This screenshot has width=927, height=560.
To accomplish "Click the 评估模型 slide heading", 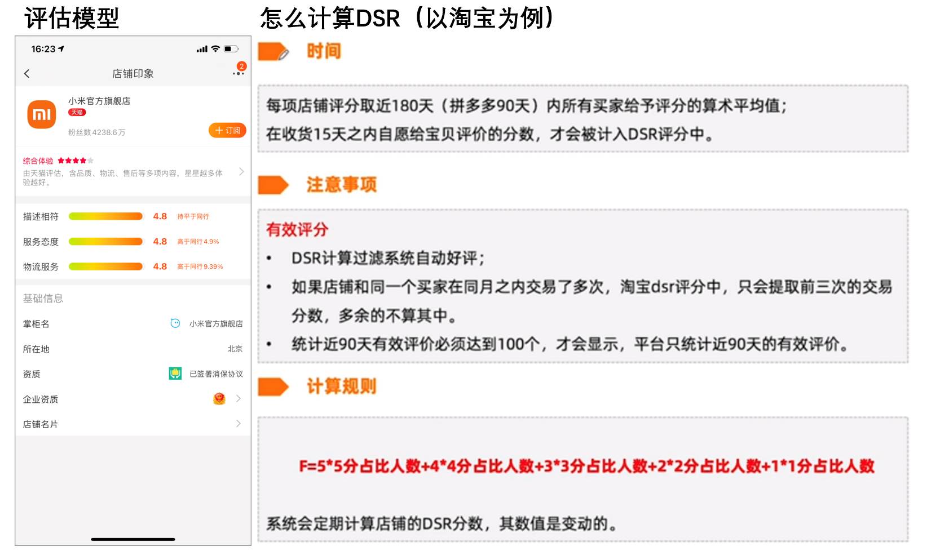I will pyautogui.click(x=72, y=18).
